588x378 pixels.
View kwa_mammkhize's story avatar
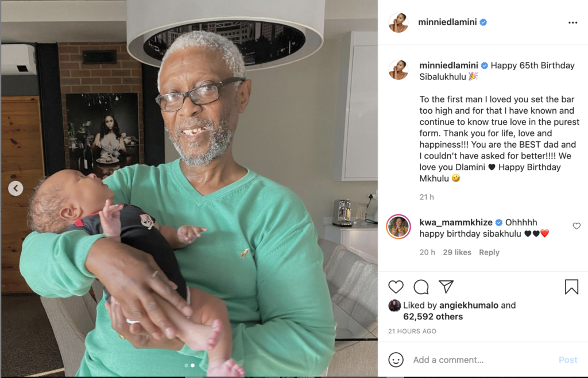[x=399, y=227]
